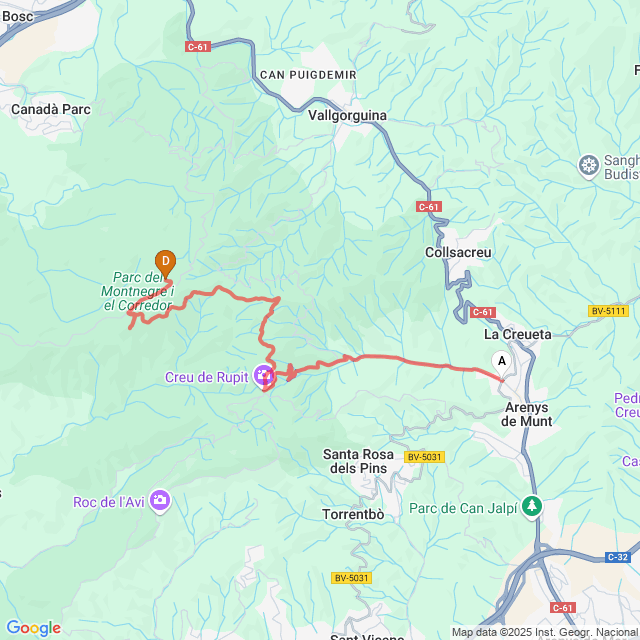
Task: Click the Parc del Montnegre i el Corredor label
Action: coord(138,291)
